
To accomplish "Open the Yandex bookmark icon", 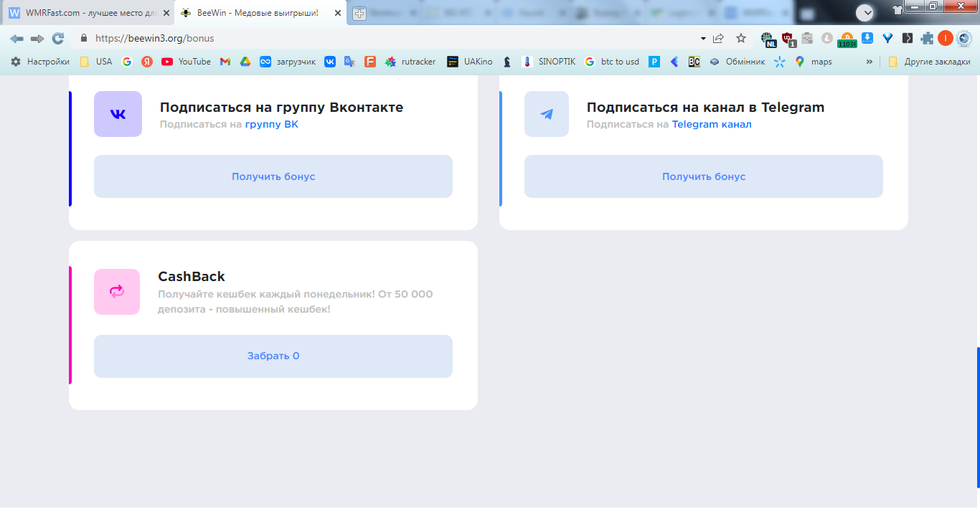I will 147,62.
